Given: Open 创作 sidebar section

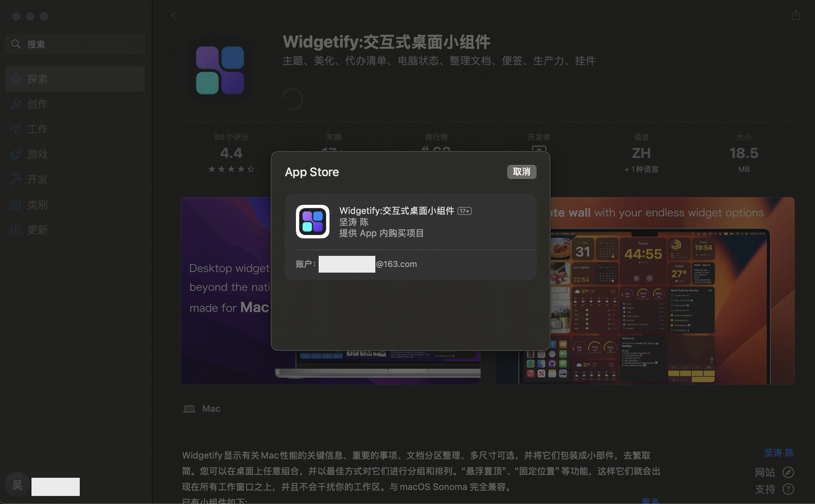Looking at the screenshot, I should click(37, 104).
